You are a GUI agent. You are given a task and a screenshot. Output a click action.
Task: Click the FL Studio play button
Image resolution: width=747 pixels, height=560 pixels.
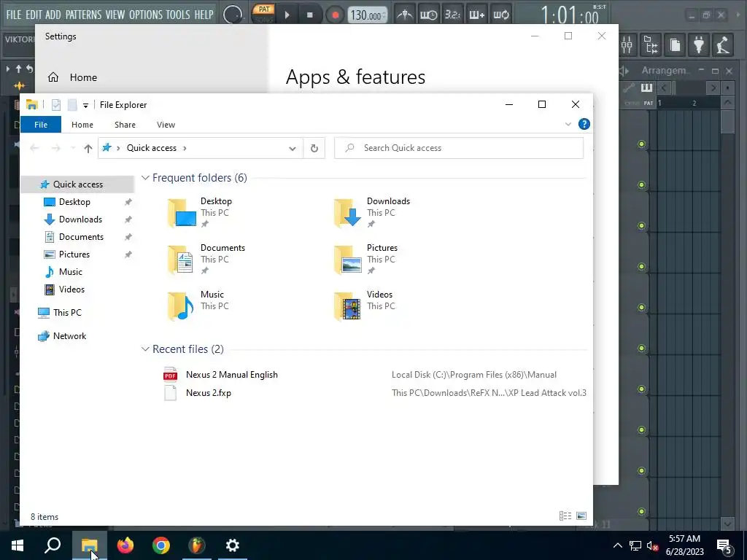[287, 15]
